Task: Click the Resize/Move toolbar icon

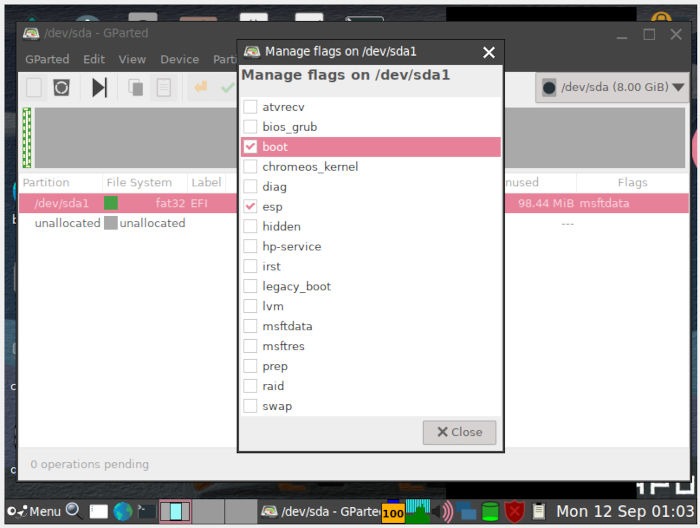Action: 99,87
